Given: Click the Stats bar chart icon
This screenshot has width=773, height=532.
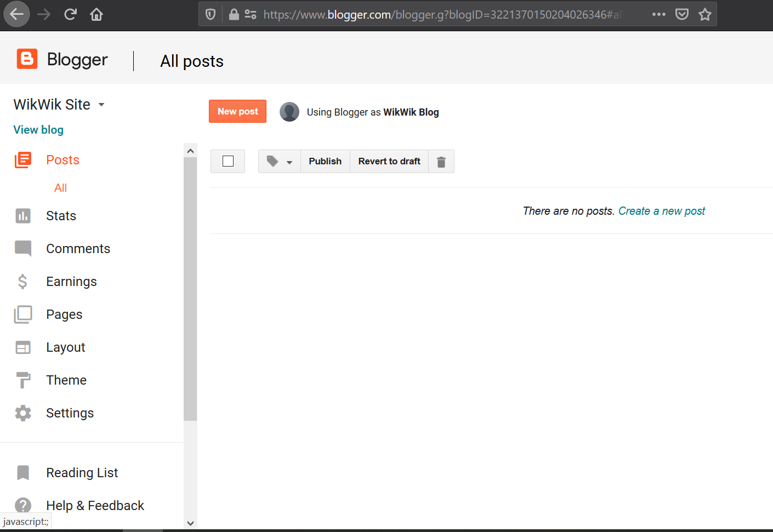Looking at the screenshot, I should click(x=23, y=216).
